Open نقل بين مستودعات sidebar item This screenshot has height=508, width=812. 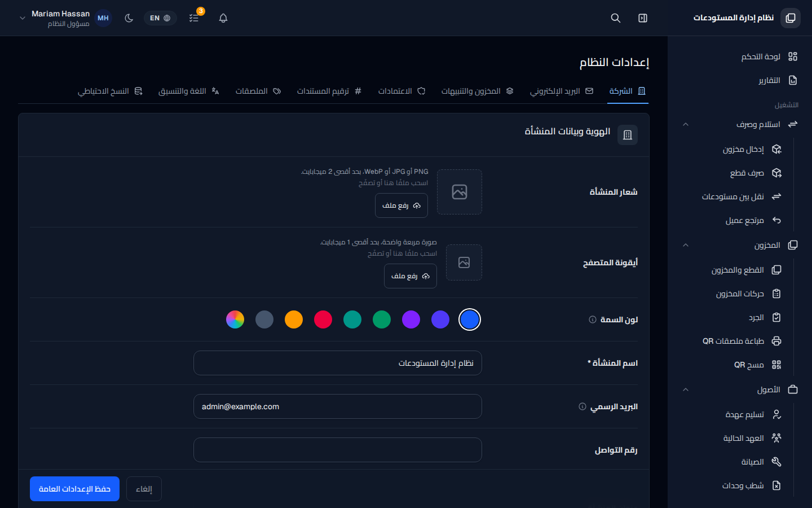731,196
